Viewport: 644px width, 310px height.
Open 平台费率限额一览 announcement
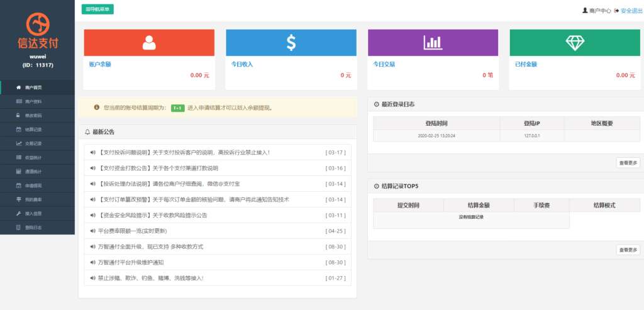click(x=133, y=231)
